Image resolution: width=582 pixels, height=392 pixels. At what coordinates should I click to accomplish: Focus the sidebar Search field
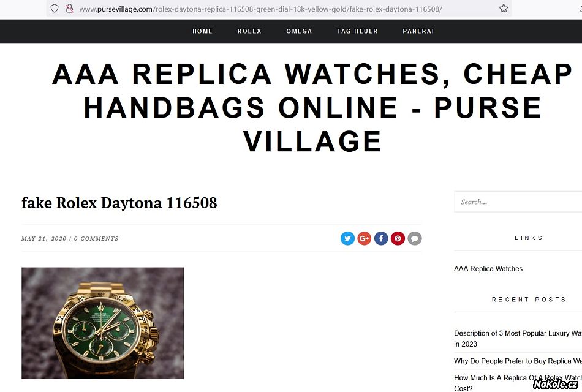[518, 202]
